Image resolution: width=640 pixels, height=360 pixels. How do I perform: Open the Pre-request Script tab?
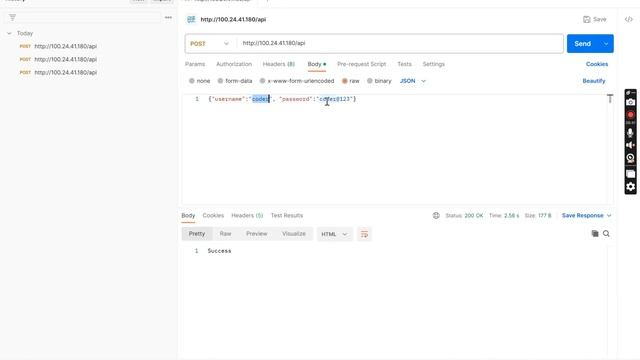(x=361, y=64)
